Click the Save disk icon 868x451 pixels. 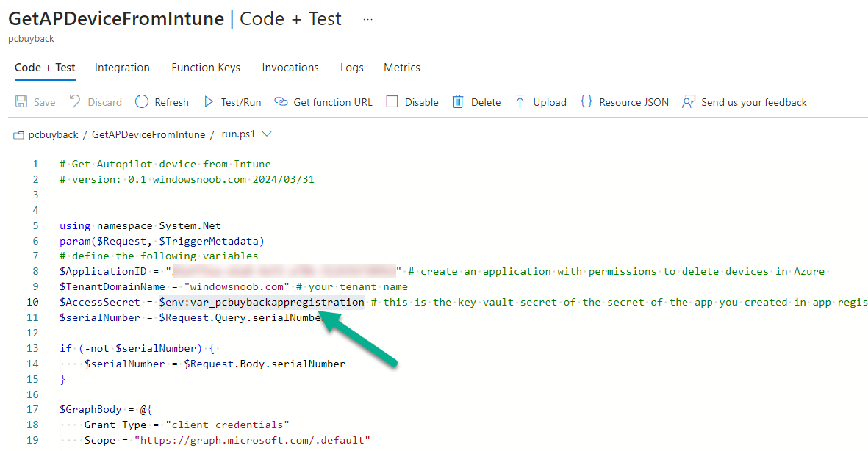click(21, 102)
